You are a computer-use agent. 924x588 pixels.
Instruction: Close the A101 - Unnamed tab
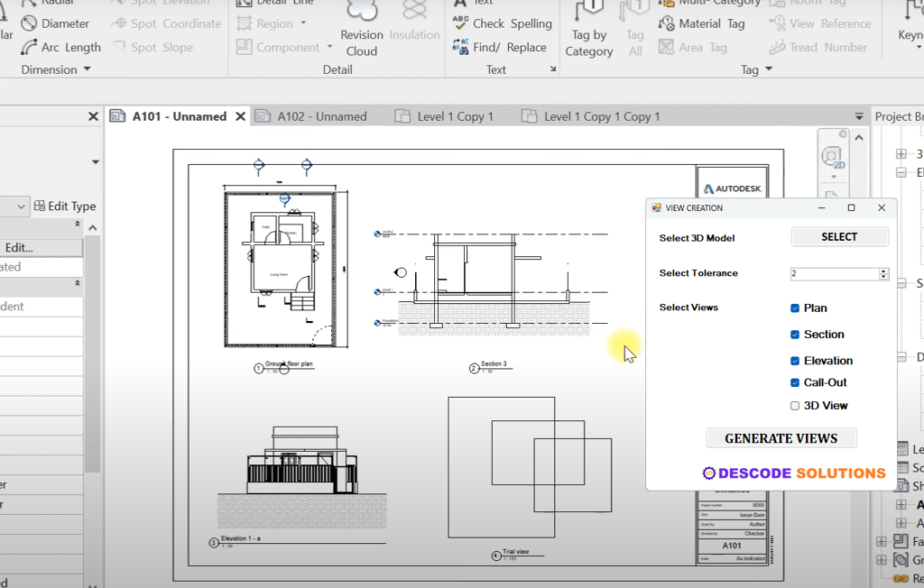[240, 116]
